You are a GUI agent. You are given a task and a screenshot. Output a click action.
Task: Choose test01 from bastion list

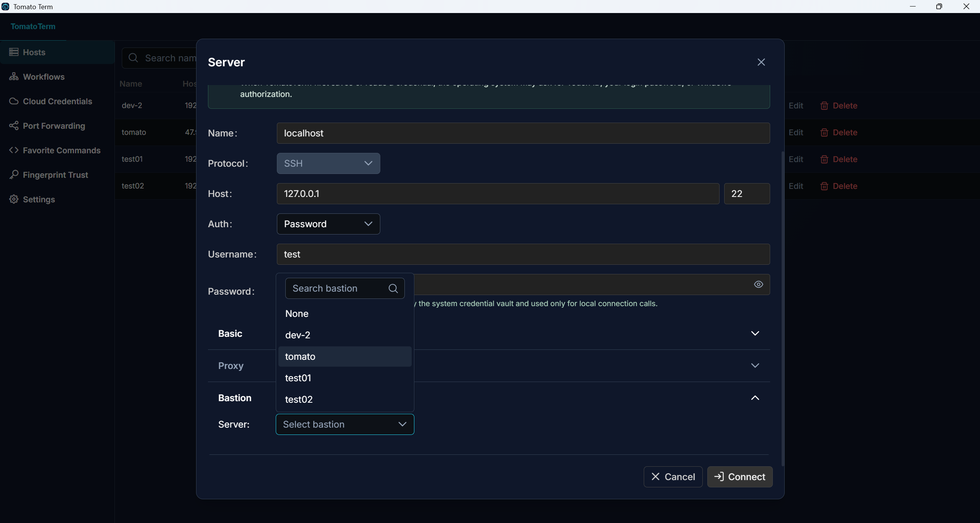(x=345, y=378)
